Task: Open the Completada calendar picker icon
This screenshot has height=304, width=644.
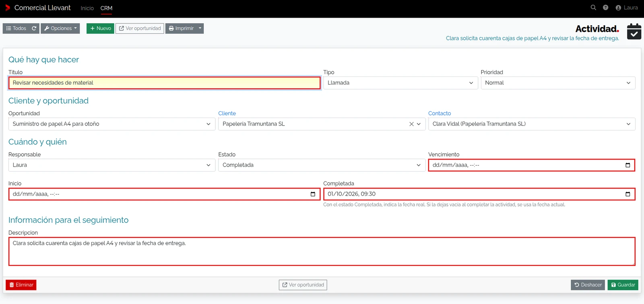Action: point(627,194)
